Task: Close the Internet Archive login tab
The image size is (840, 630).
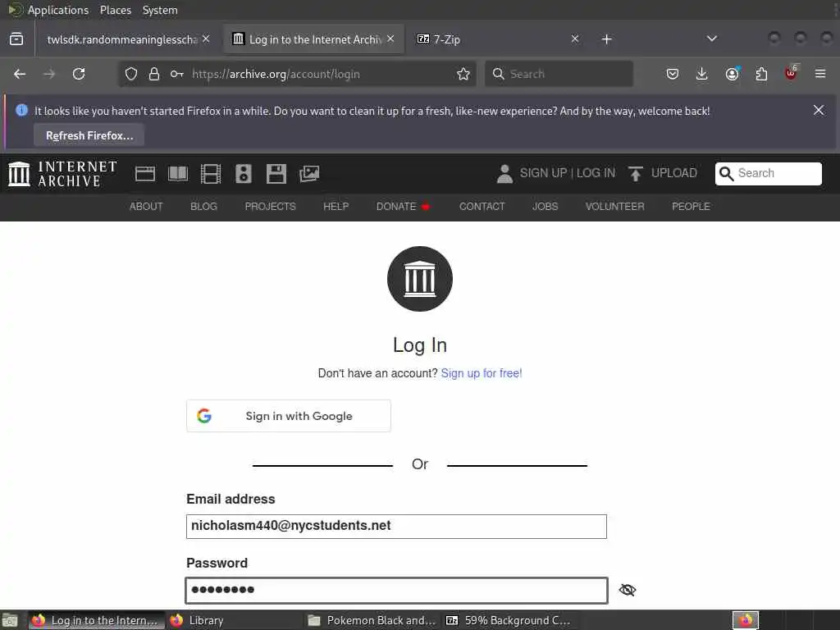Action: 390,39
